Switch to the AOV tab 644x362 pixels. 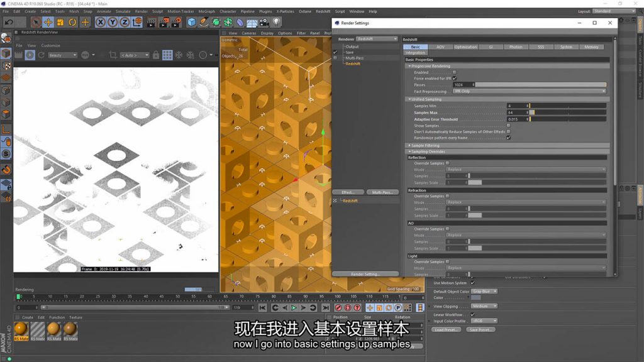point(440,47)
